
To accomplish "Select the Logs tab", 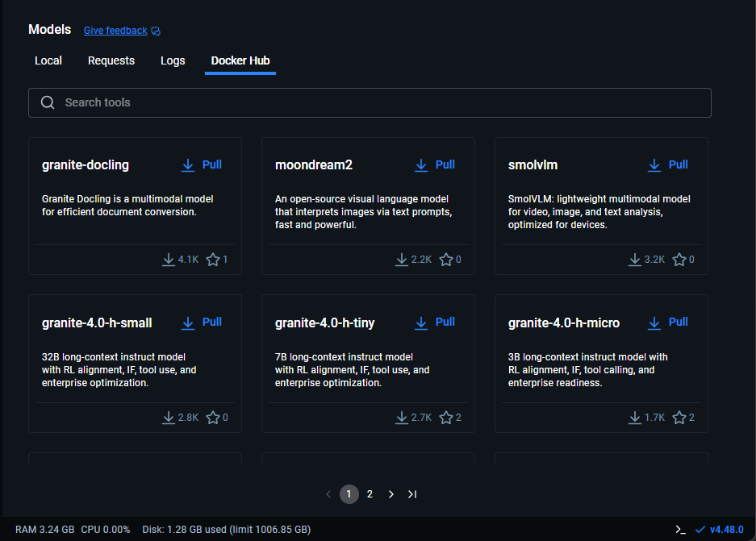I will (173, 60).
